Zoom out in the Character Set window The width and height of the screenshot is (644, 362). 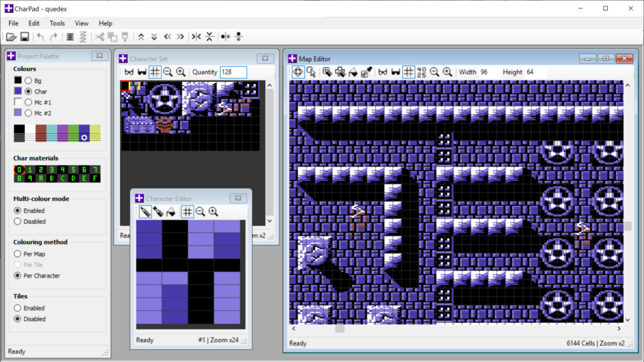point(167,72)
